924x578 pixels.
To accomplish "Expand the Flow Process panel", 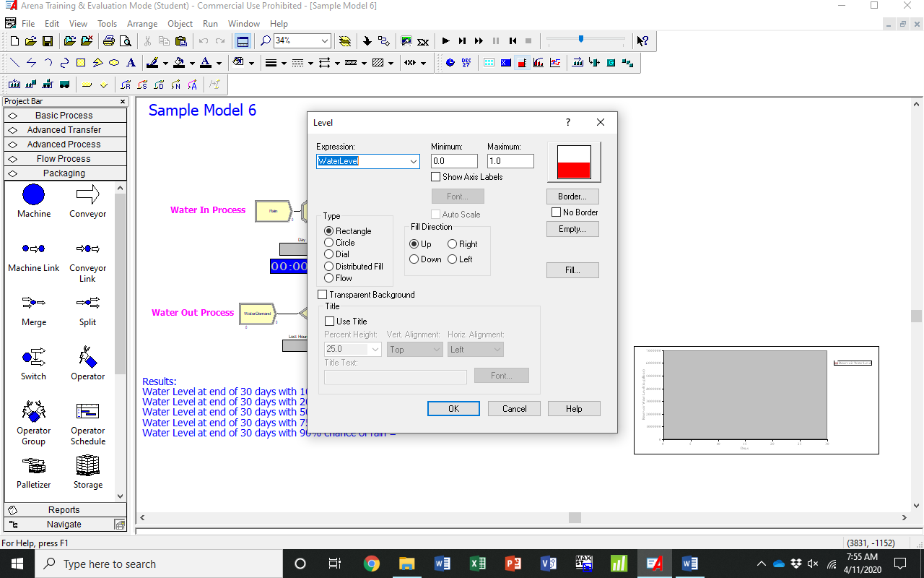I will [x=65, y=159].
